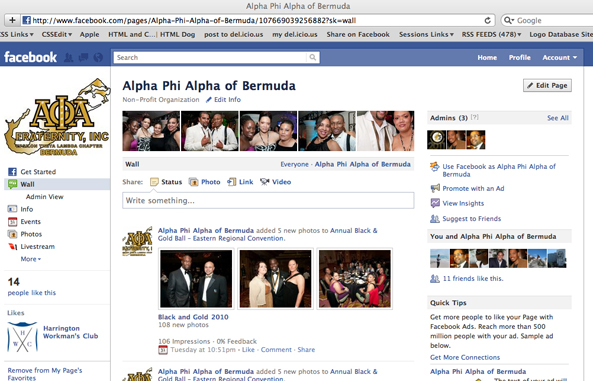Open Profile in Facebook header
Image resolution: width=593 pixels, height=381 pixels.
coord(520,58)
